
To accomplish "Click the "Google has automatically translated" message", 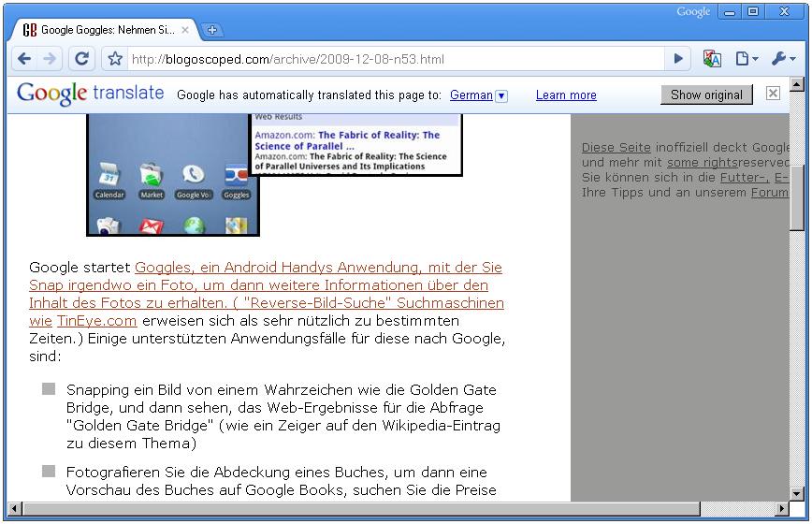I will (x=309, y=95).
